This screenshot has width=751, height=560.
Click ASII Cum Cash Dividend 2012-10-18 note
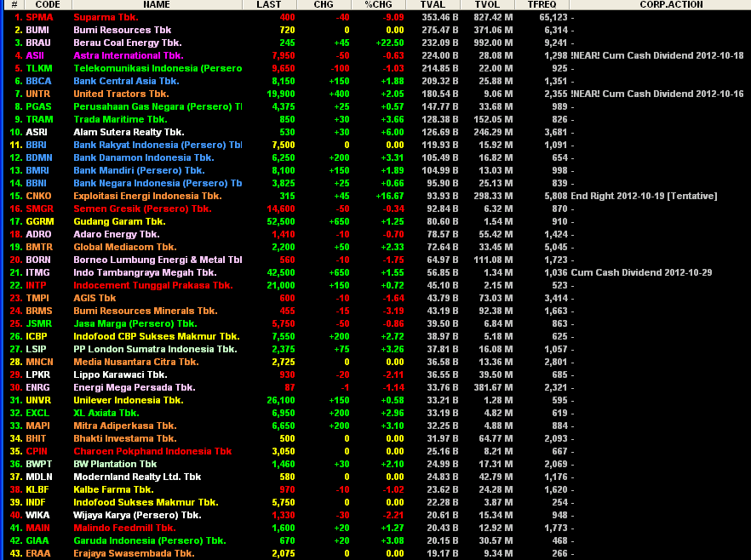(x=657, y=55)
